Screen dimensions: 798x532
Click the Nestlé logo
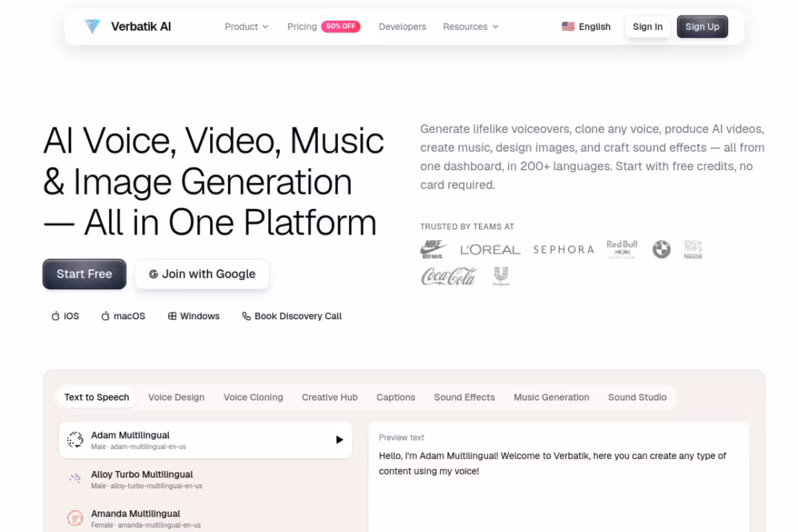[693, 249]
